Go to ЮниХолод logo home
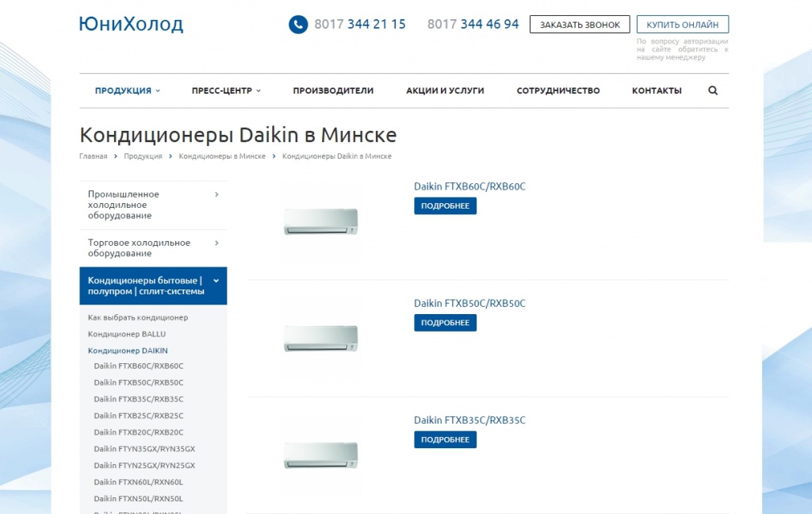 coord(131,24)
